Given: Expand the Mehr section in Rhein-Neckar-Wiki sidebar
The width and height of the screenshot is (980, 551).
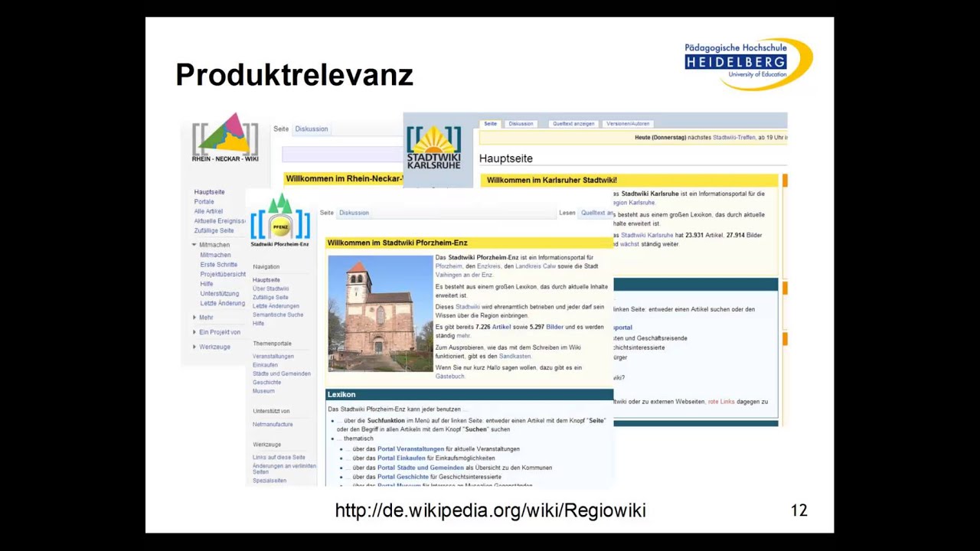Looking at the screenshot, I should (194, 318).
